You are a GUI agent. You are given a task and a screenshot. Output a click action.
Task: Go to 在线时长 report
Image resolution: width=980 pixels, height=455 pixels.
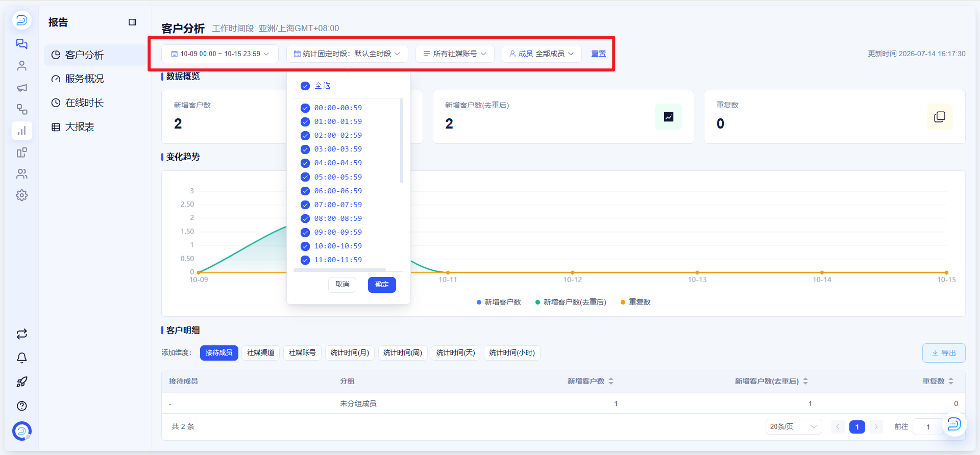tap(95, 103)
